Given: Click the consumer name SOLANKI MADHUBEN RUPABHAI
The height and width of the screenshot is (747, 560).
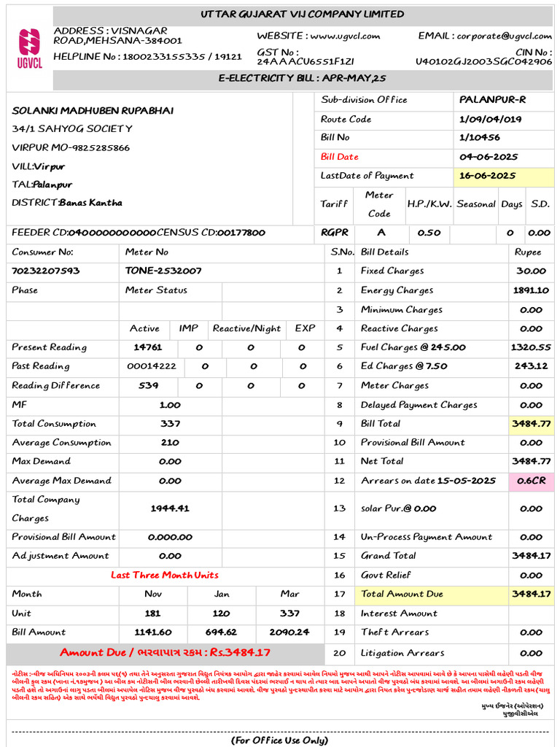Looking at the screenshot, I should click(x=93, y=111).
